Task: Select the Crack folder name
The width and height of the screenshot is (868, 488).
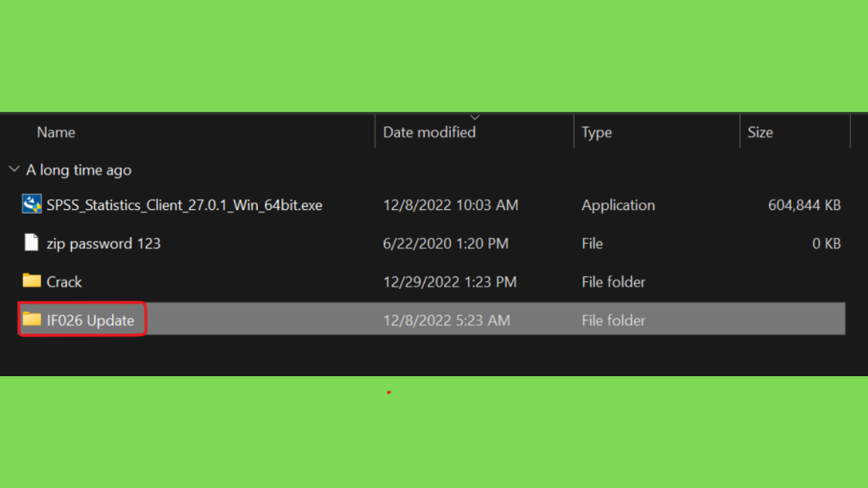Action: (64, 282)
